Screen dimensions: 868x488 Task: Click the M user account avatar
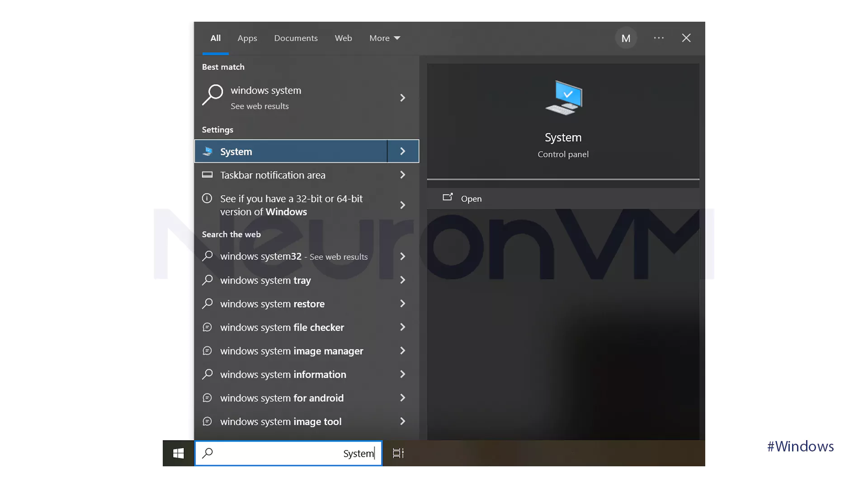pos(626,38)
